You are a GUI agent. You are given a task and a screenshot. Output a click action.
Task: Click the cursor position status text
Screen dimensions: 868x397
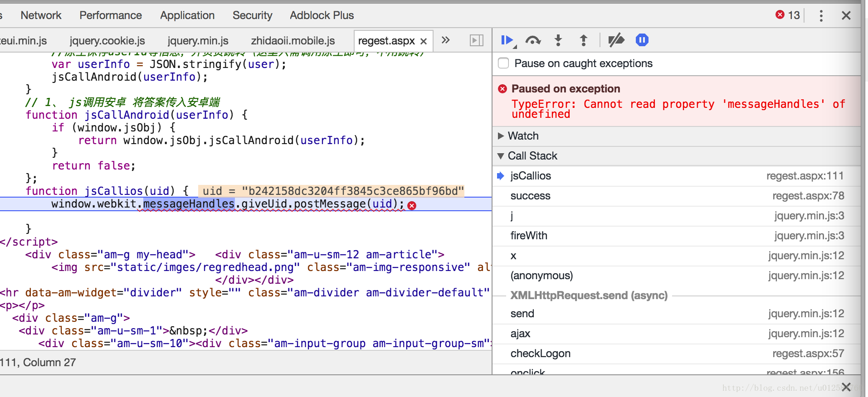pos(38,363)
